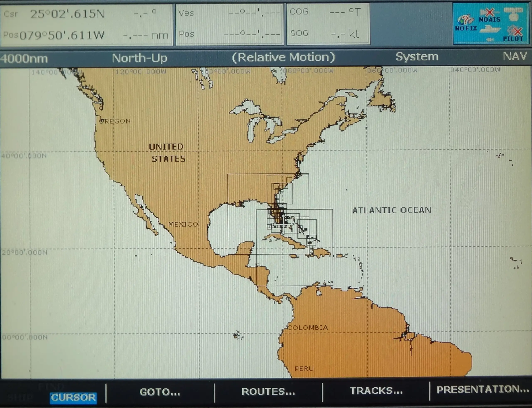This screenshot has height=408, width=532.
Task: Open the TRACKS softkey menu
Action: pos(376,391)
